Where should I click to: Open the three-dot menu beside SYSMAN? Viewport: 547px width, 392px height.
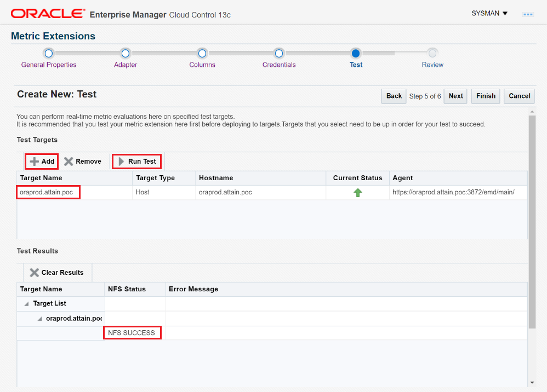pyautogui.click(x=528, y=14)
